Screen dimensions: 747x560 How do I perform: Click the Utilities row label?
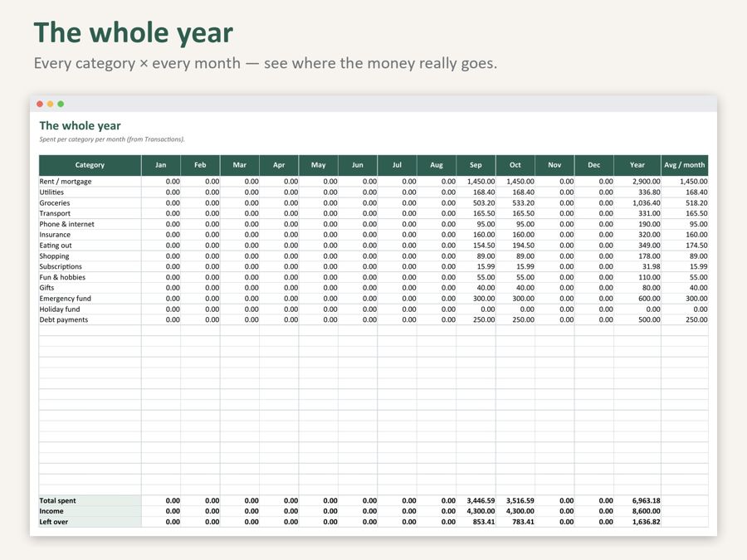[x=51, y=192]
